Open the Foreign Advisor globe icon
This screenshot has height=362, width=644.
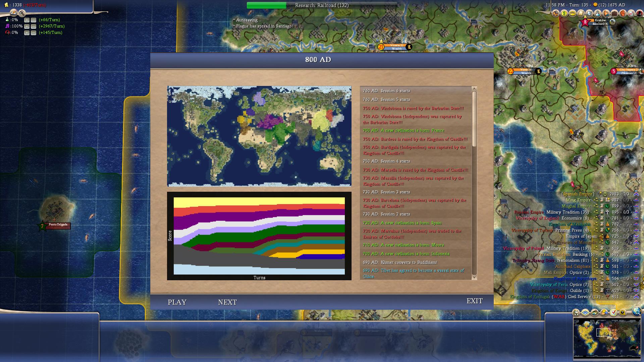589,13
